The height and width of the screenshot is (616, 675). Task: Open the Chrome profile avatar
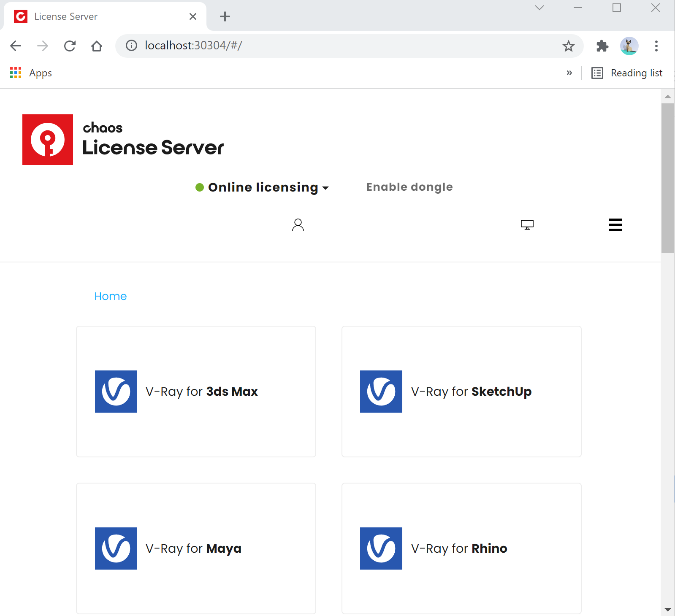[629, 46]
